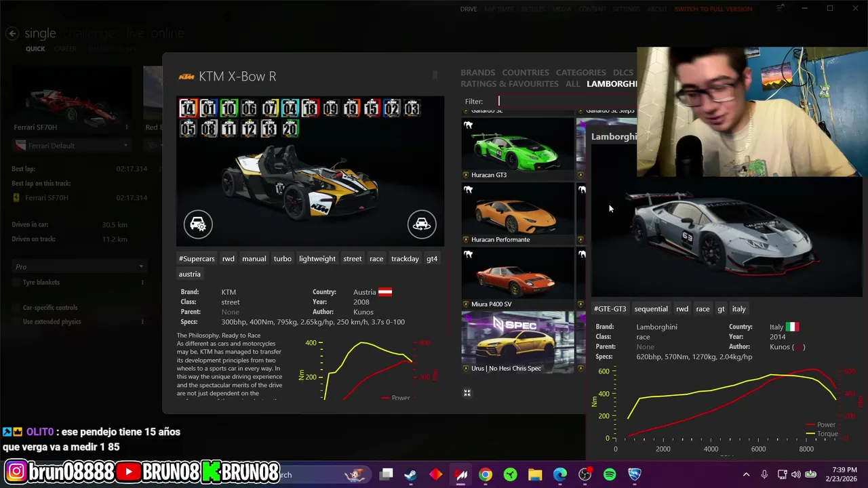Viewport: 868px width, 488px height.
Task: Open the car setup circle icon on preview
Action: coord(198,224)
